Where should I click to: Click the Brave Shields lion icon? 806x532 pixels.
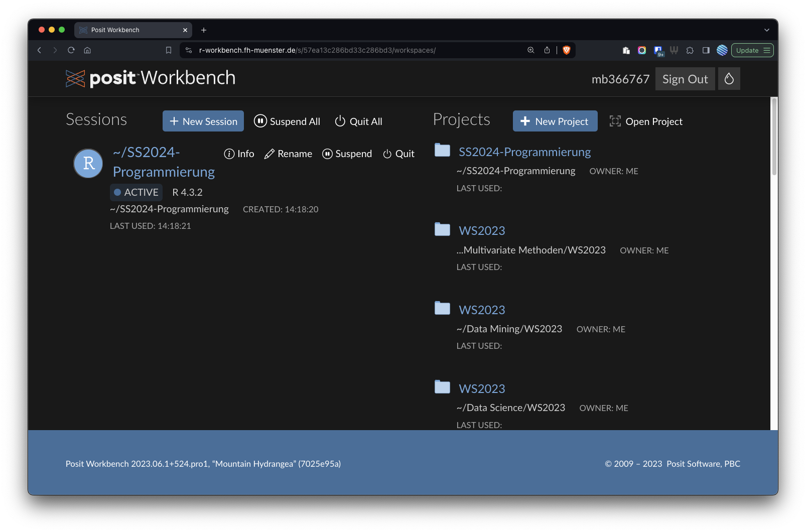(x=567, y=50)
